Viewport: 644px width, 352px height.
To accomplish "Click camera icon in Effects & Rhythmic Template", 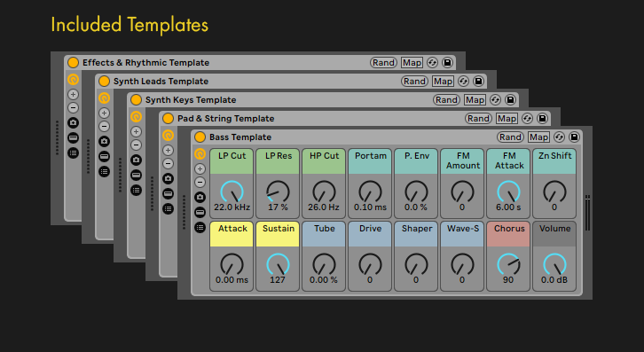I will pos(73,123).
